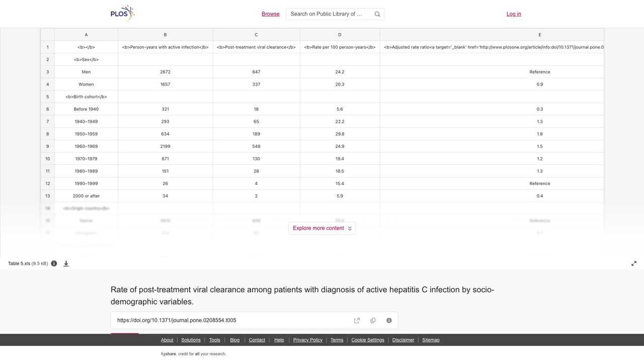Go to the Blog footer link
Screen dimensions: 644x362
coord(234,340)
